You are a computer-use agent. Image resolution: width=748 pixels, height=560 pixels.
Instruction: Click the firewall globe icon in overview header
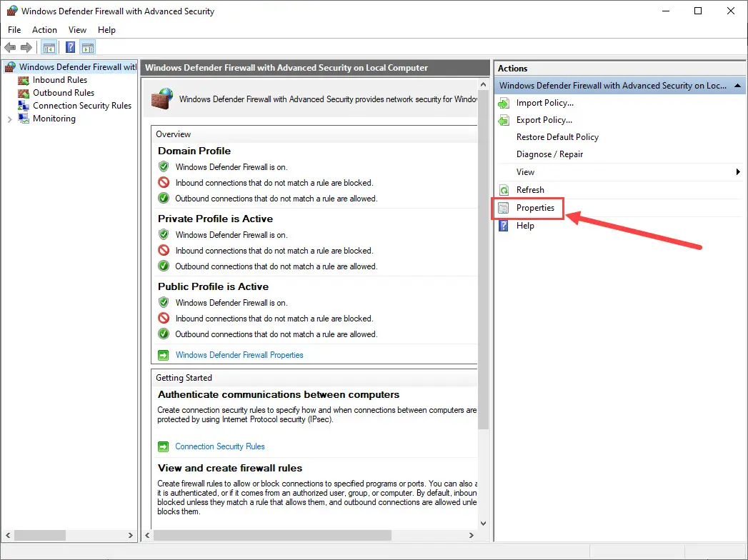[162, 99]
